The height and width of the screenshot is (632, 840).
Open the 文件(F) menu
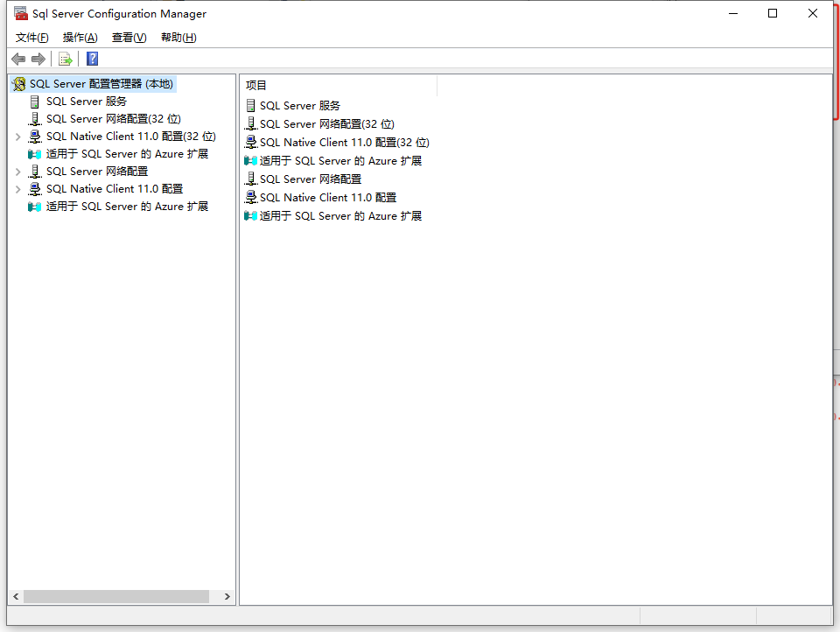(32, 38)
